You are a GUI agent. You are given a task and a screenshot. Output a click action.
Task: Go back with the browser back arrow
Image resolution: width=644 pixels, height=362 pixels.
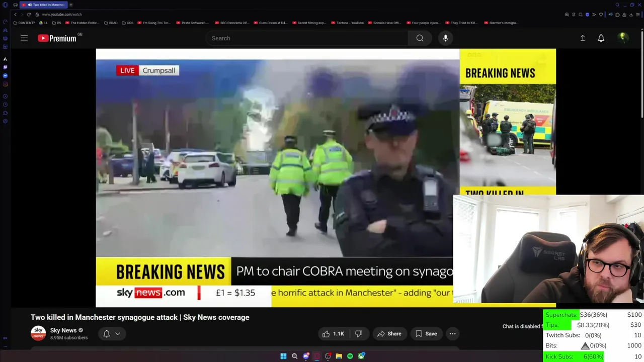click(x=15, y=15)
